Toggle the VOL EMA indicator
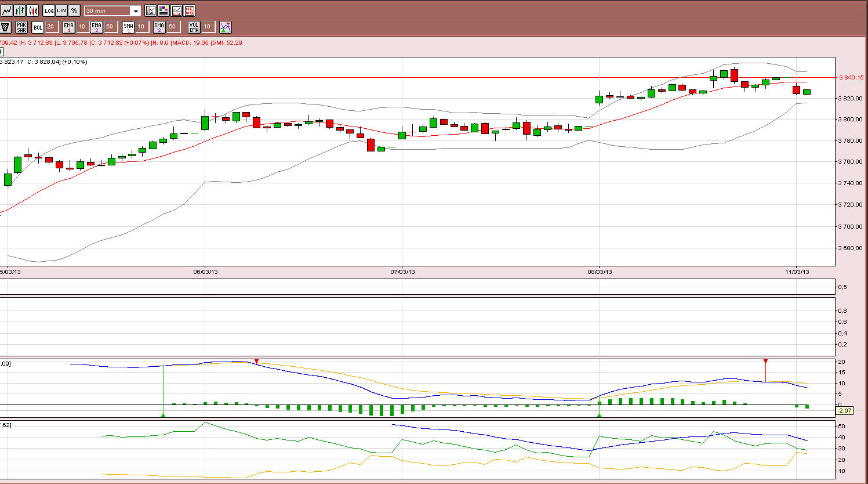 tap(194, 27)
